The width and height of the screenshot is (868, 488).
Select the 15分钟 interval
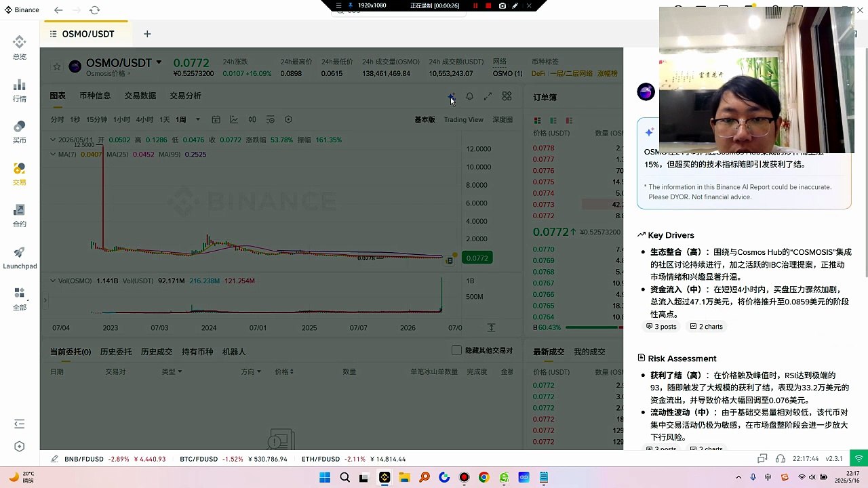pyautogui.click(x=96, y=120)
